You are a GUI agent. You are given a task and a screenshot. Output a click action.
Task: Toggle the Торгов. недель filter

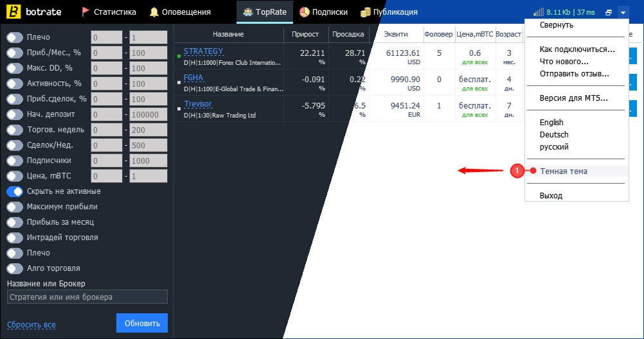[x=15, y=130]
